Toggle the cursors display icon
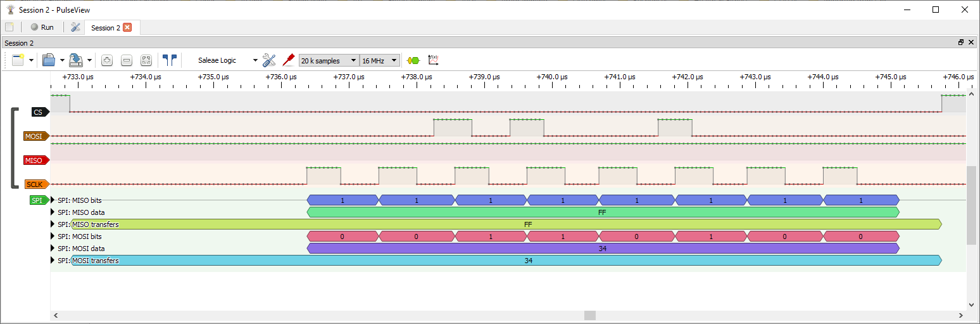 (x=170, y=60)
